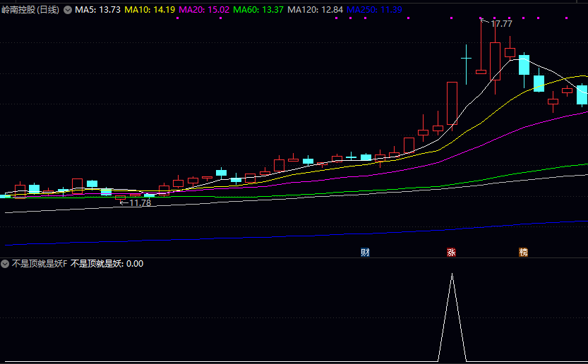Click the magenta MA20 average label
This screenshot has width=588, height=364.
[x=204, y=10]
